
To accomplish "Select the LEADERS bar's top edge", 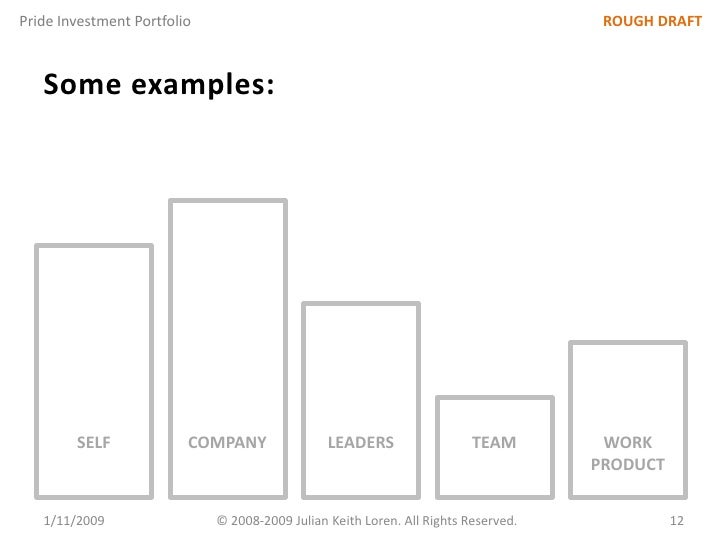I will pos(360,304).
